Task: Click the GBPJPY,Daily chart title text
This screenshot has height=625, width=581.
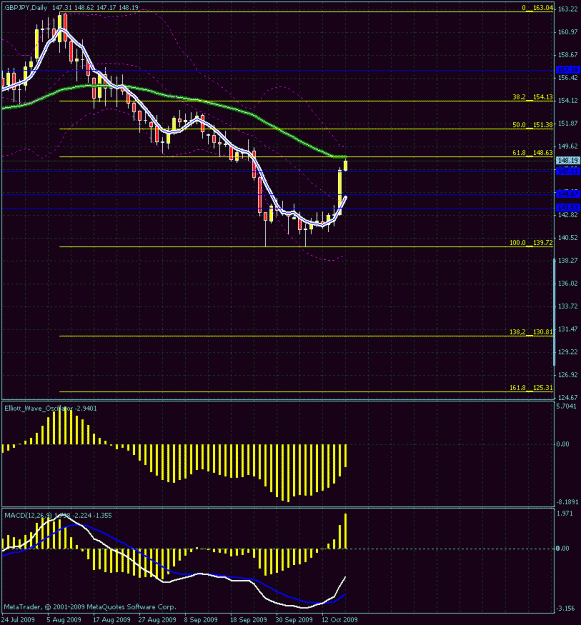Action: click(26, 8)
